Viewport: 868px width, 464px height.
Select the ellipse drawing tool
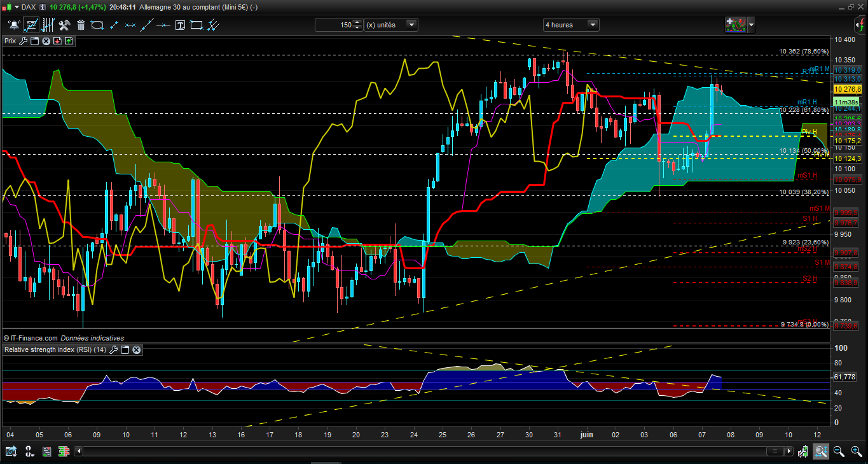(97, 25)
